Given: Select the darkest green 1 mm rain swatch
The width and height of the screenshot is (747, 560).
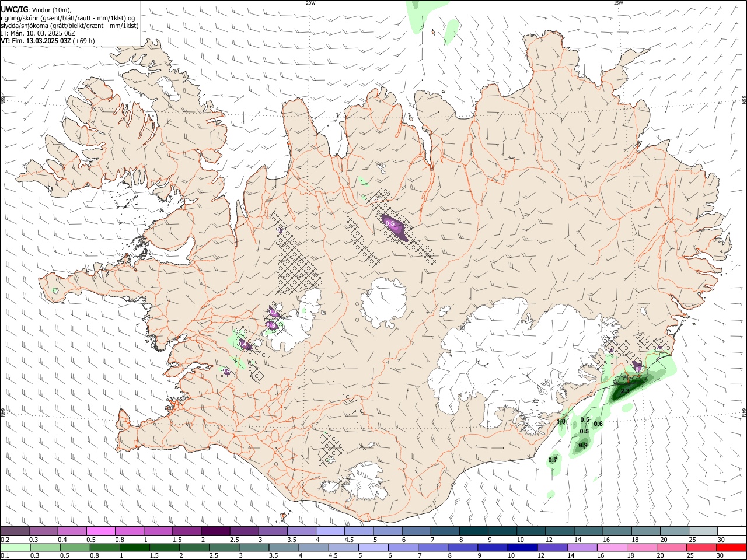Looking at the screenshot, I should coord(134,548).
